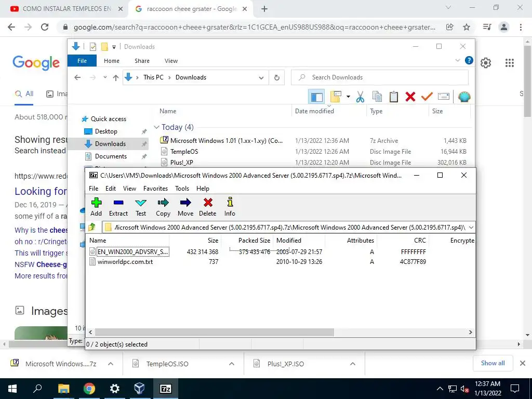The height and width of the screenshot is (399, 532).
Task: Open Chrome profile avatar icon
Action: point(504,27)
